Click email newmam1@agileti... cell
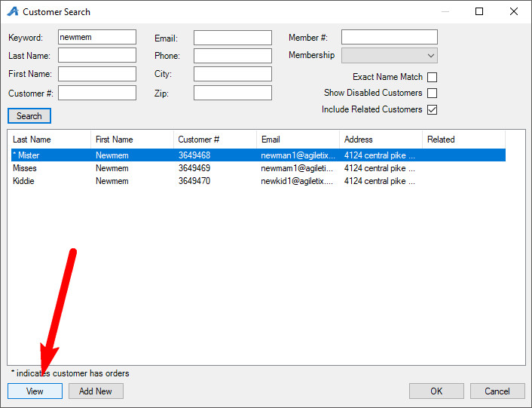The height and width of the screenshot is (408, 532). 297,168
